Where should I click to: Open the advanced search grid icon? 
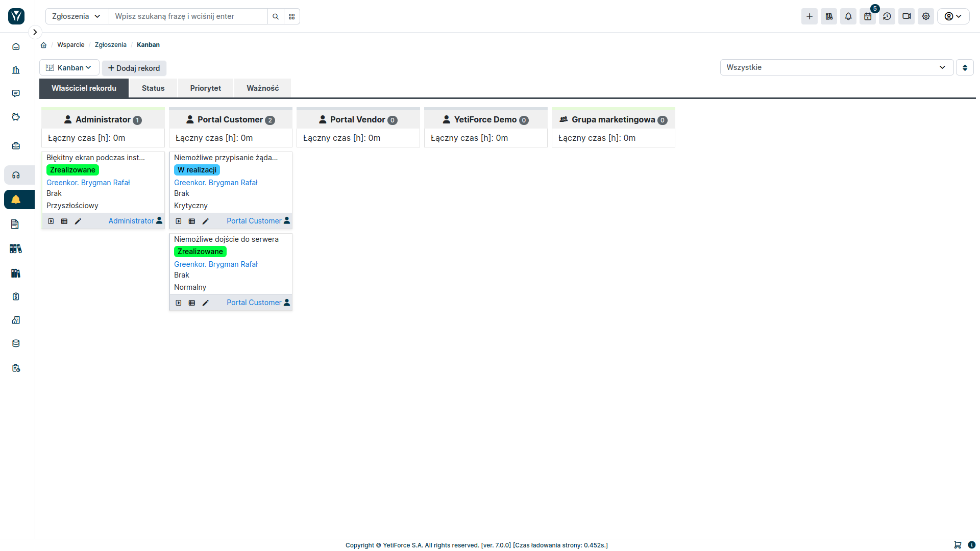pos(292,16)
